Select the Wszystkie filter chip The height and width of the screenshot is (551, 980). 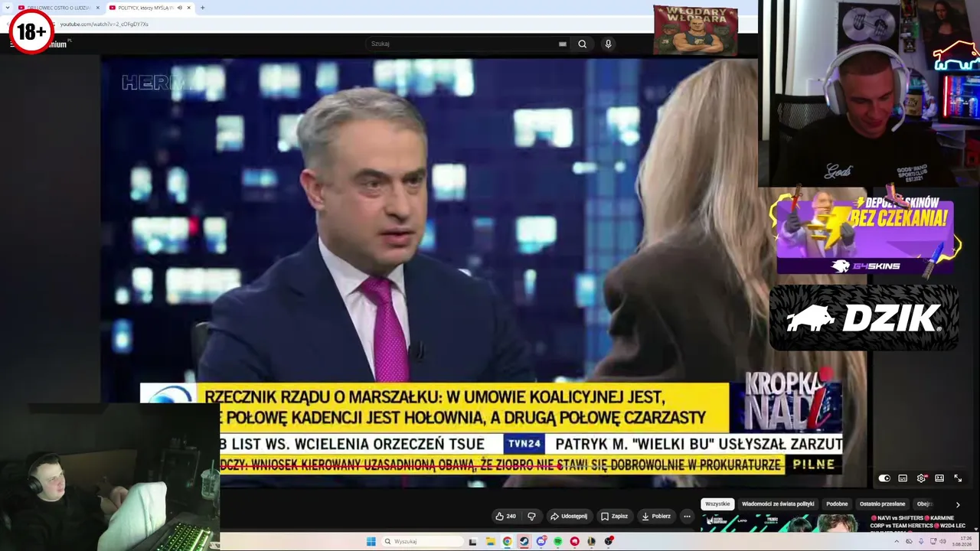(x=717, y=504)
